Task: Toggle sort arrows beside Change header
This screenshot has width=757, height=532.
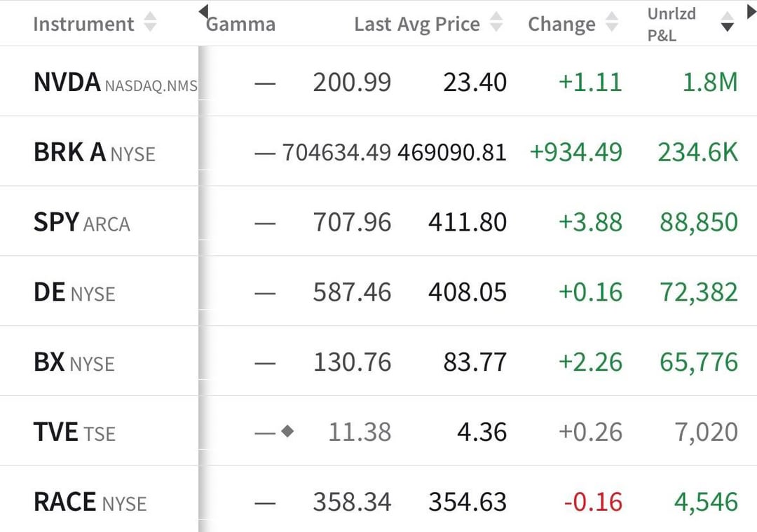Action: coord(611,24)
